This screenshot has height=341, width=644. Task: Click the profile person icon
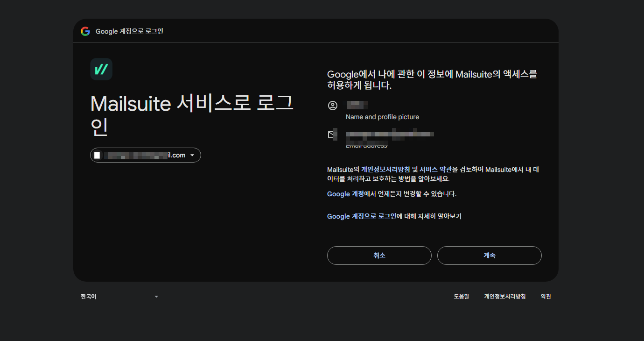coord(333,106)
